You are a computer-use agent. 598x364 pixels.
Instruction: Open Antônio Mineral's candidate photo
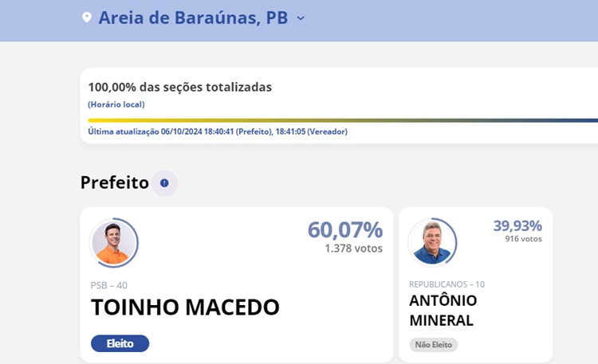point(431,241)
